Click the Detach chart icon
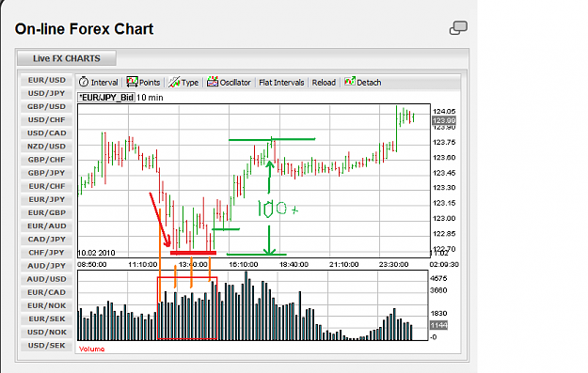The height and width of the screenshot is (373, 588). [x=350, y=81]
